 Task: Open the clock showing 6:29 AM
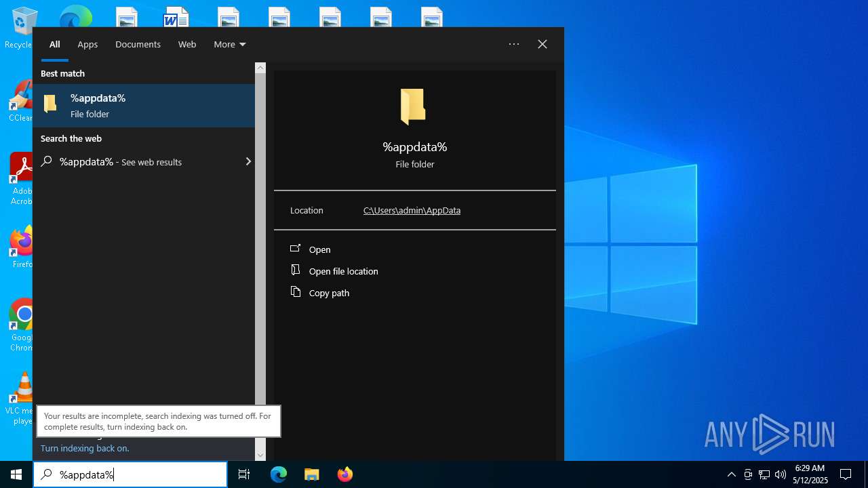(x=811, y=474)
